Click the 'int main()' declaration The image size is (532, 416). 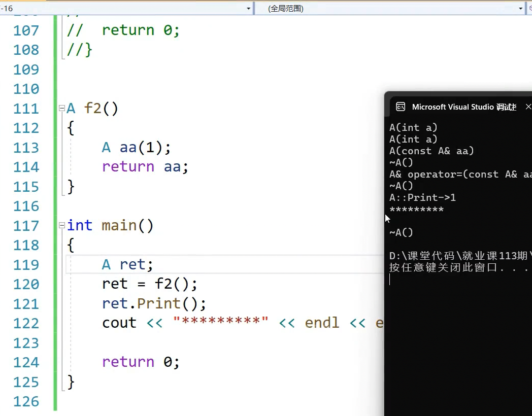110,225
